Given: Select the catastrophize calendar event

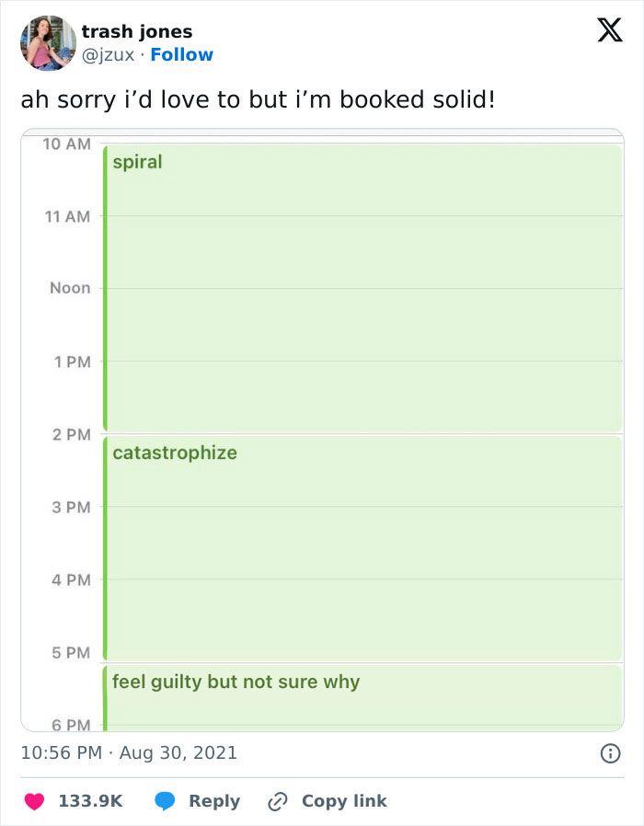Looking at the screenshot, I should [x=362, y=547].
